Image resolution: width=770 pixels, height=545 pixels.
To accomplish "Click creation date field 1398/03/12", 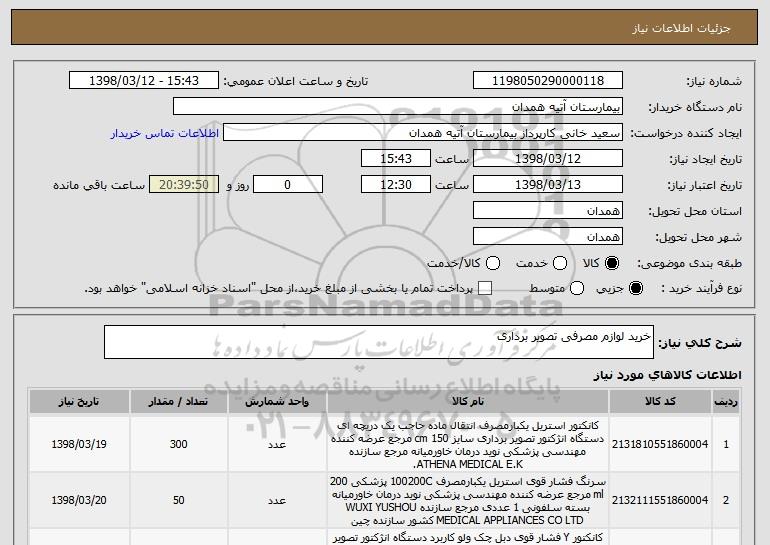I will (x=548, y=158).
